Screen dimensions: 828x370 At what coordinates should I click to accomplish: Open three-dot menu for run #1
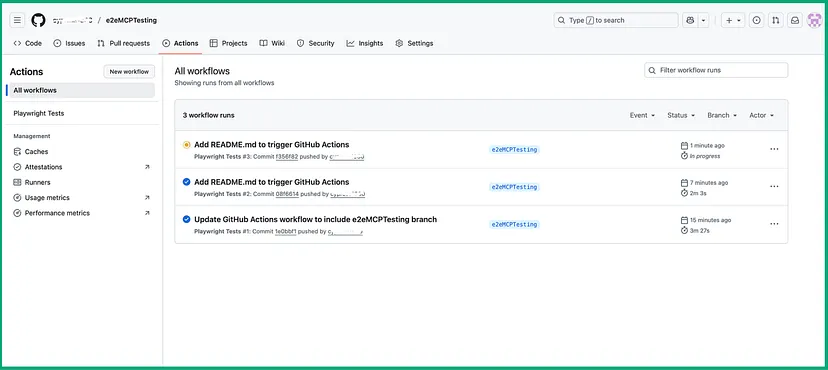(x=774, y=224)
